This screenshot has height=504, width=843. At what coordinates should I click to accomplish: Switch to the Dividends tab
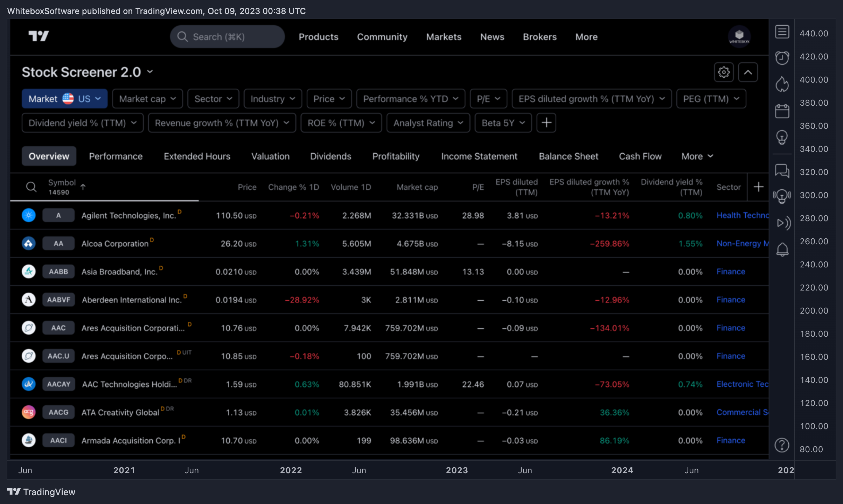pyautogui.click(x=330, y=156)
